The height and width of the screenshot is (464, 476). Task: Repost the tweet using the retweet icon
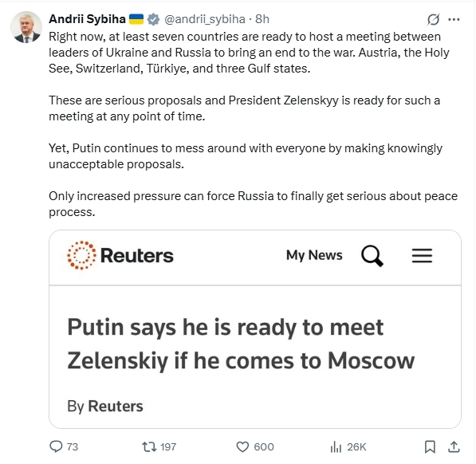tap(149, 446)
